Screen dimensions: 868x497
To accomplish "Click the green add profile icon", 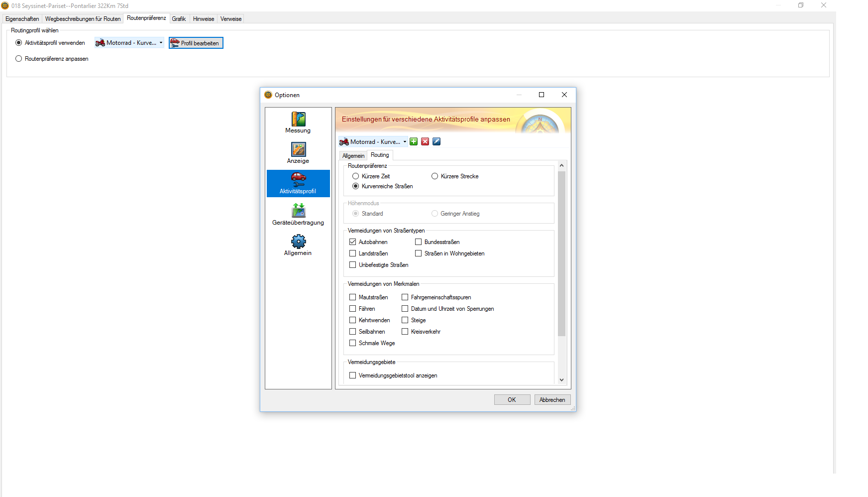I will click(x=414, y=142).
